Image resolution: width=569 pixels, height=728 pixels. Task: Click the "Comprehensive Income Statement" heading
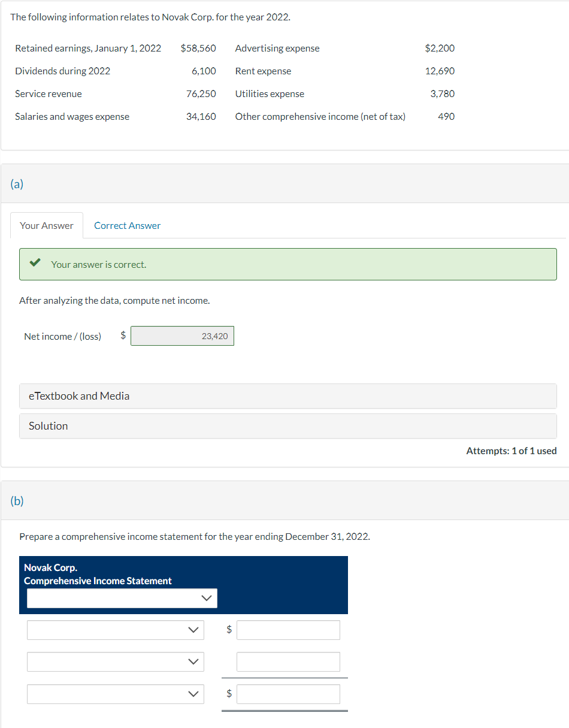click(98, 581)
